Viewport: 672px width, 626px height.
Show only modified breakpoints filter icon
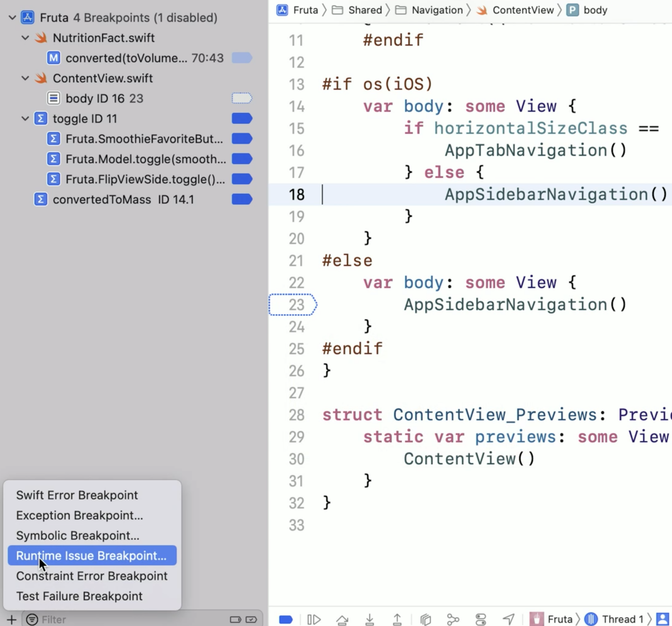pyautogui.click(x=251, y=619)
